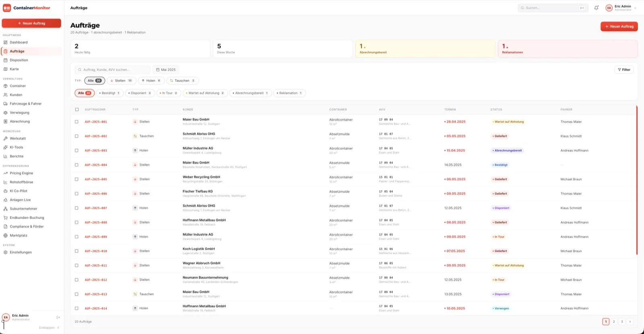Click the Karte map icon in sidebar
The image size is (644, 334).
click(6, 69)
